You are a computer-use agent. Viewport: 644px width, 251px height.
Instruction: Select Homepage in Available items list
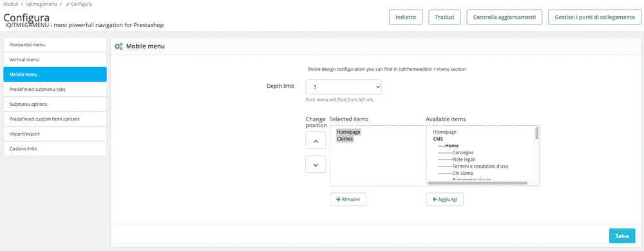click(445, 132)
